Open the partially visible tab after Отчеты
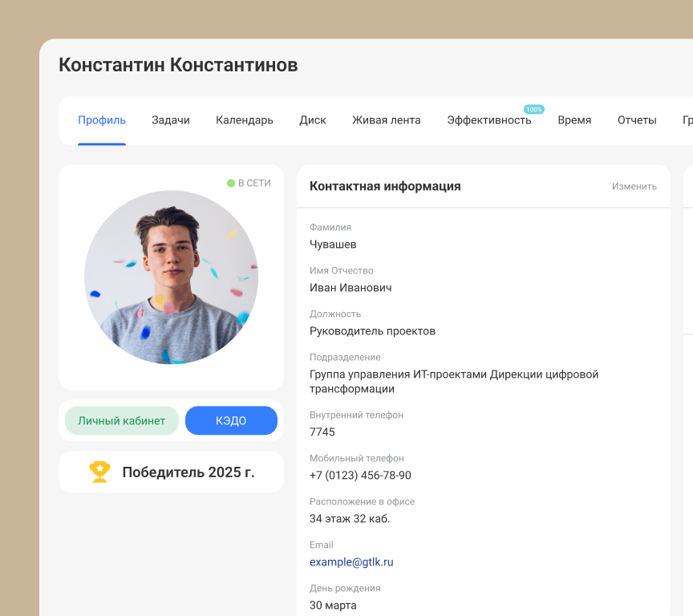 click(x=687, y=120)
